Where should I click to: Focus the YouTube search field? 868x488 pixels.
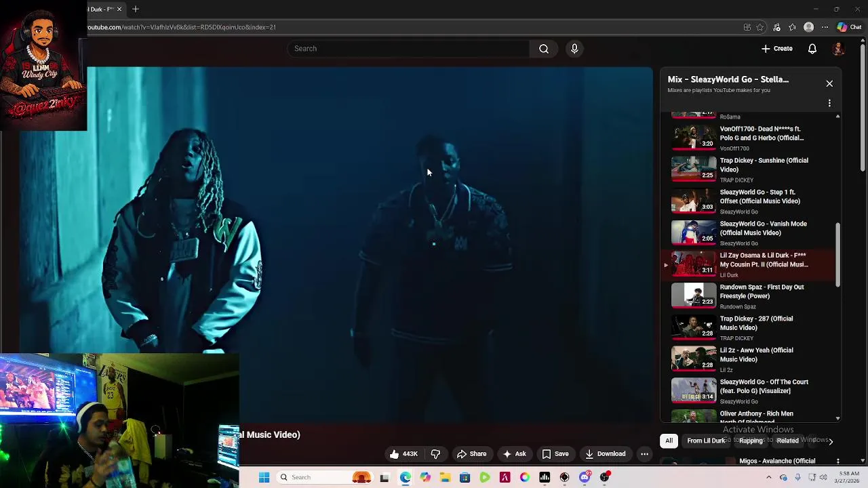pos(409,49)
